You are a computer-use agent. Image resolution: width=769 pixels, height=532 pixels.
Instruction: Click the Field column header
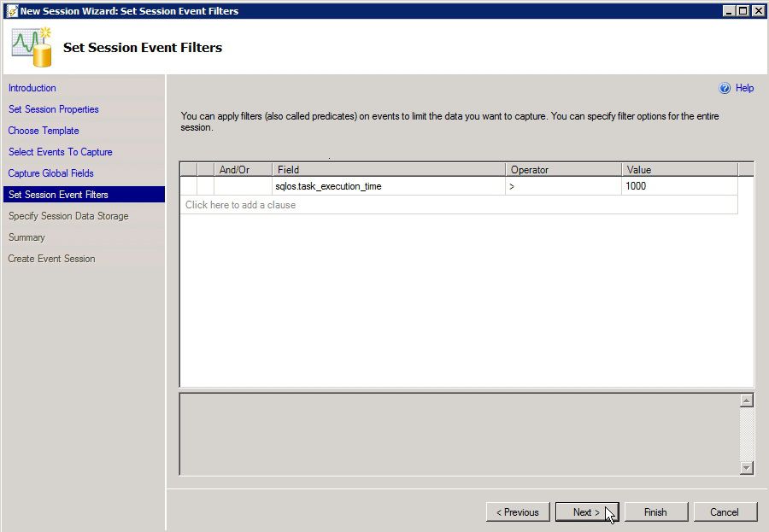pos(389,170)
